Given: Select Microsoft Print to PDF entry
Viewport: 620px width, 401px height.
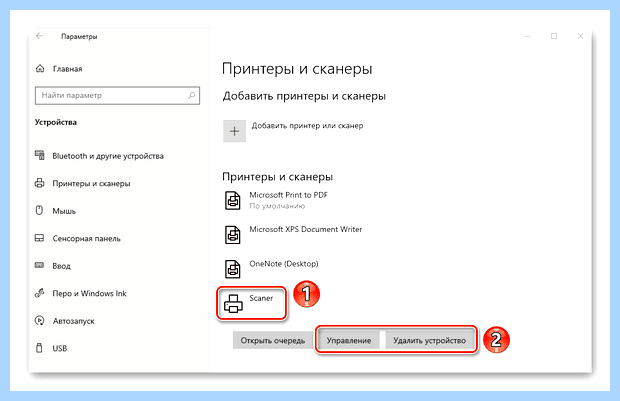Looking at the screenshot, I should coord(288,195).
